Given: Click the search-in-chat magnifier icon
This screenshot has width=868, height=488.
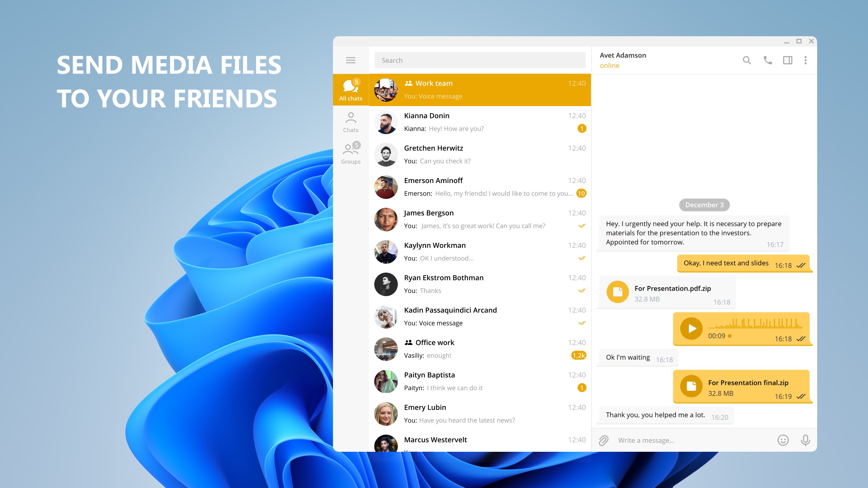Looking at the screenshot, I should click(x=747, y=60).
